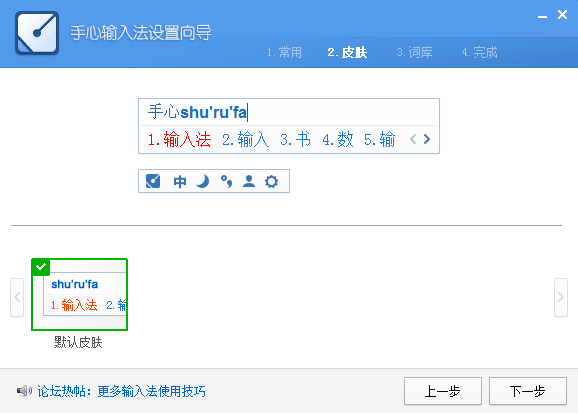Pick candidate 2.输入 in preview

click(246, 139)
